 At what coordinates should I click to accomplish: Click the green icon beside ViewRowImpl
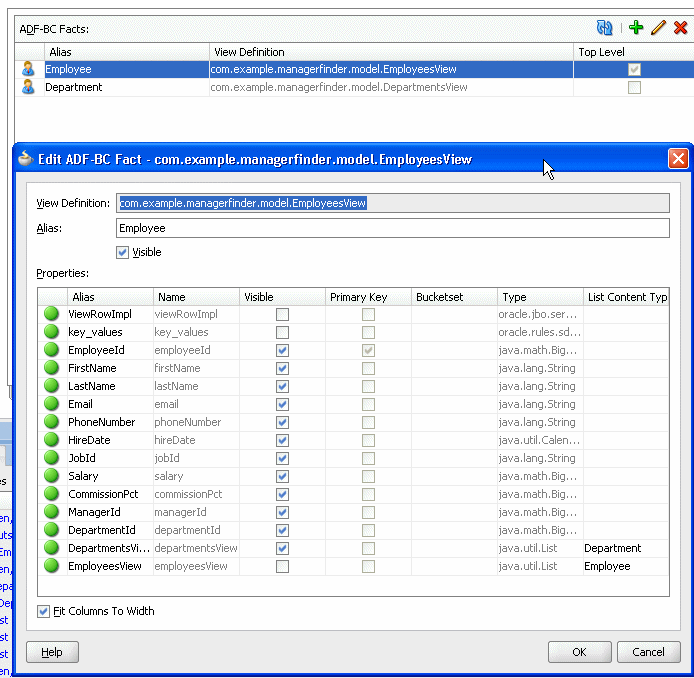point(51,315)
